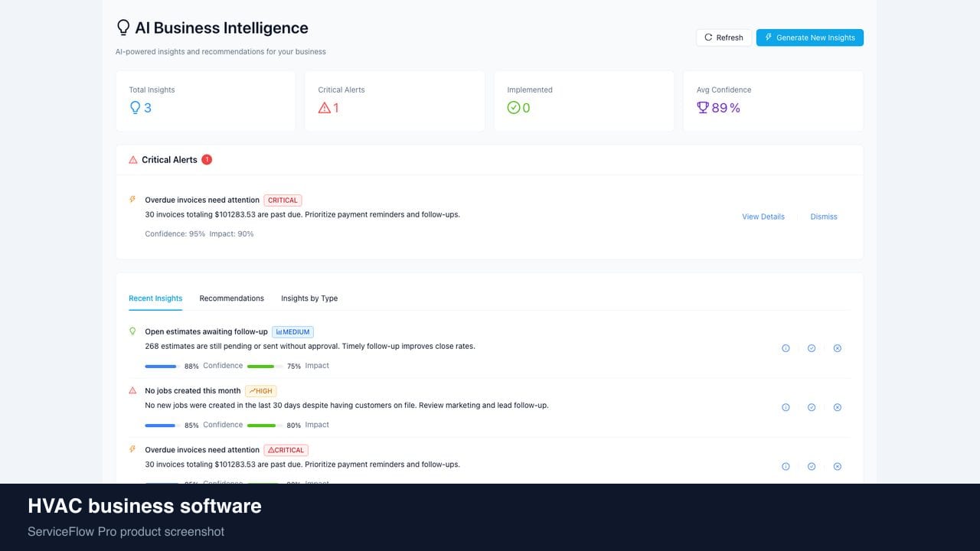Click the Critical Alerts section heading text
Screen dimensions: 980x551
169,160
